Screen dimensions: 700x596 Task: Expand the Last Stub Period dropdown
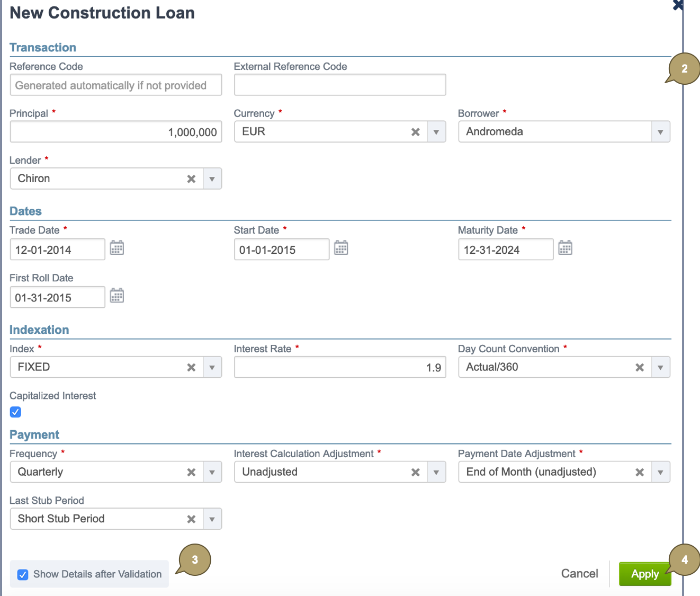click(x=212, y=519)
